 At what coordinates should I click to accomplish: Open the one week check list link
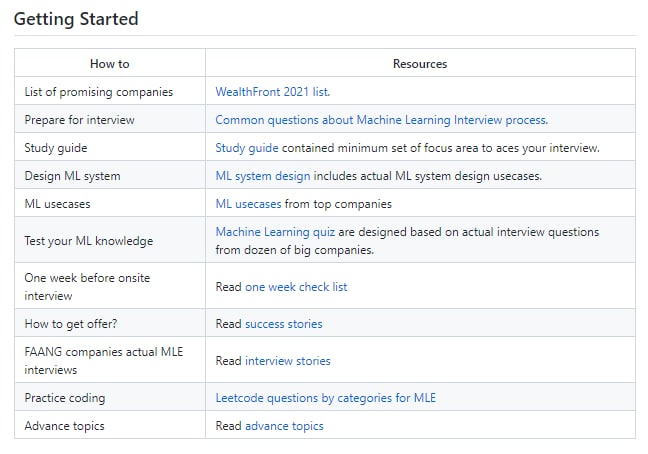click(296, 286)
